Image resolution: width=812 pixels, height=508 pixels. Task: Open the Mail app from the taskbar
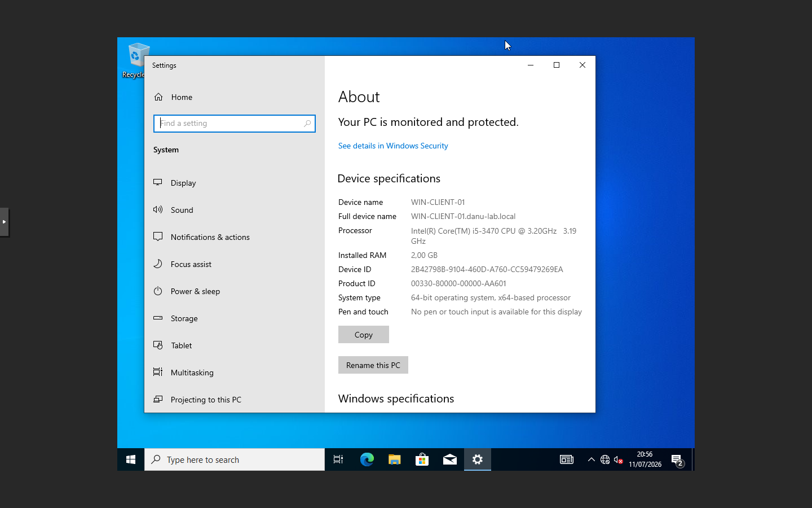[x=449, y=459]
